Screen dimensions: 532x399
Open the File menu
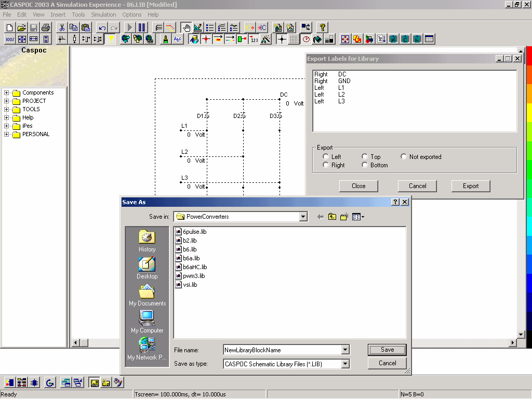pyautogui.click(x=7, y=15)
